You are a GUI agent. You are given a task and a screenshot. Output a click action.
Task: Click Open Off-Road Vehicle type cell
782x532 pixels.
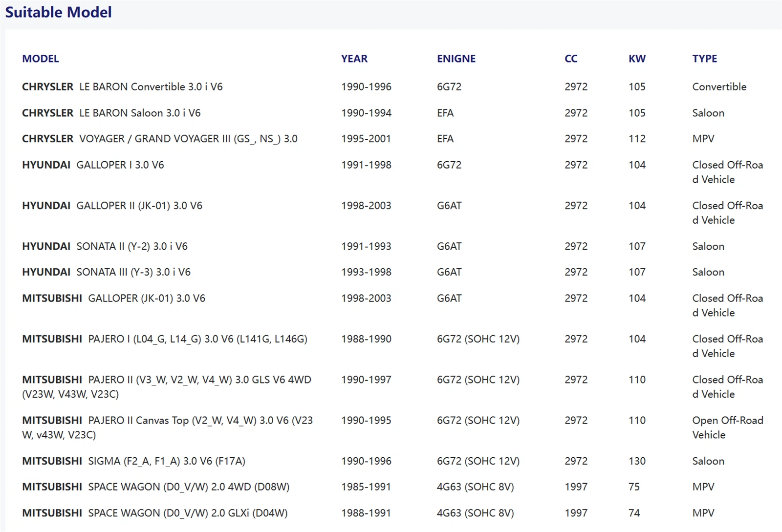coord(728,427)
